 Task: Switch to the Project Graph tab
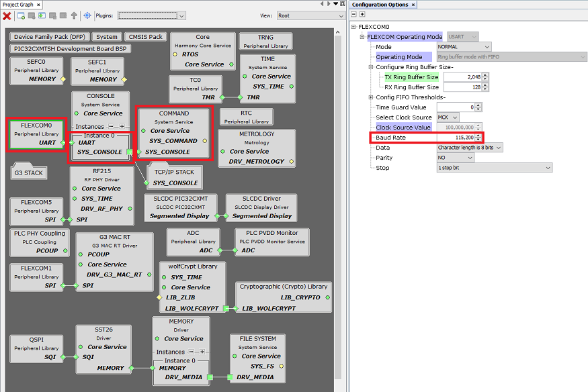point(19,5)
